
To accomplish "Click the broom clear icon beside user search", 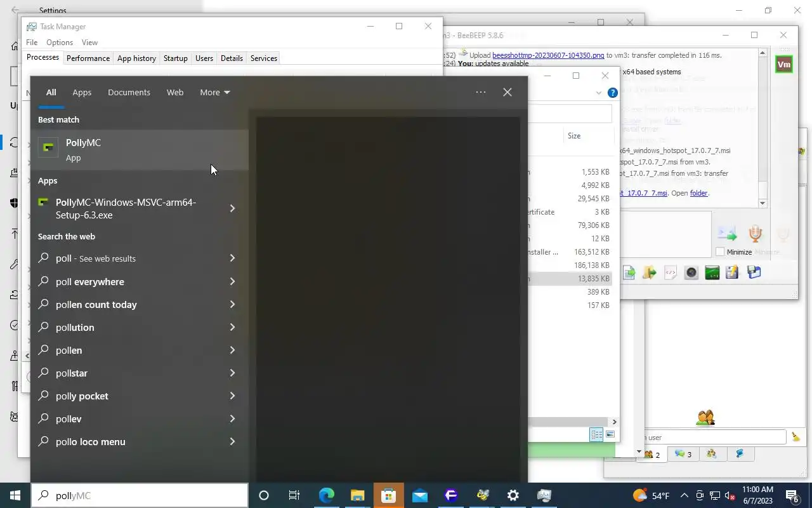I will [796, 437].
